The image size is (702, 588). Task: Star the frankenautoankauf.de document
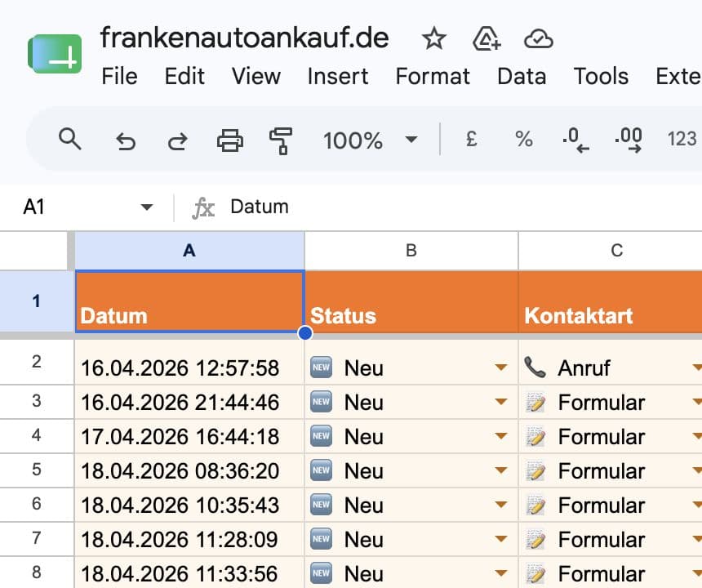(433, 38)
